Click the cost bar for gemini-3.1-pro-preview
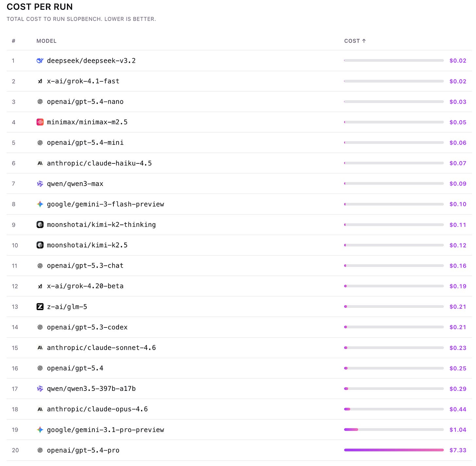The width and height of the screenshot is (476, 466). click(x=394, y=429)
